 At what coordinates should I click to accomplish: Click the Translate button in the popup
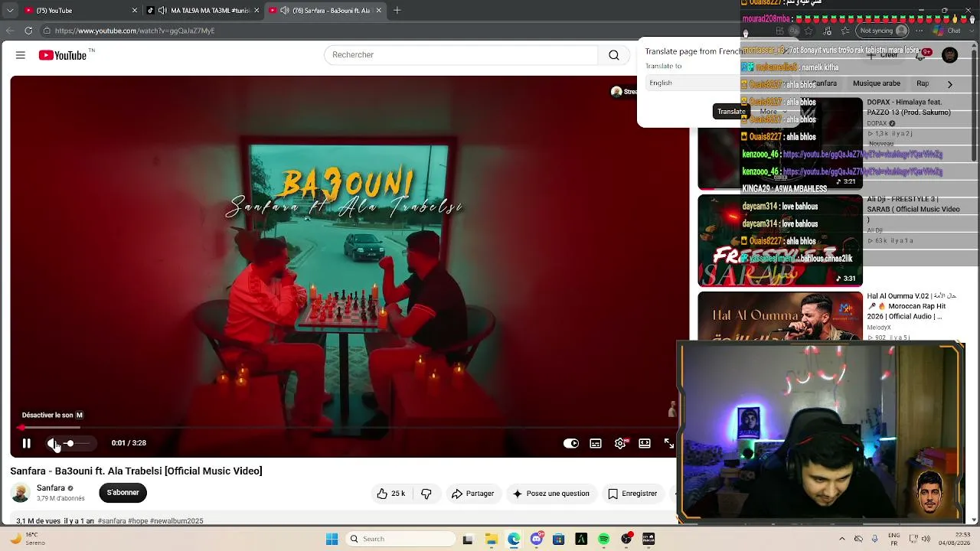tap(730, 112)
